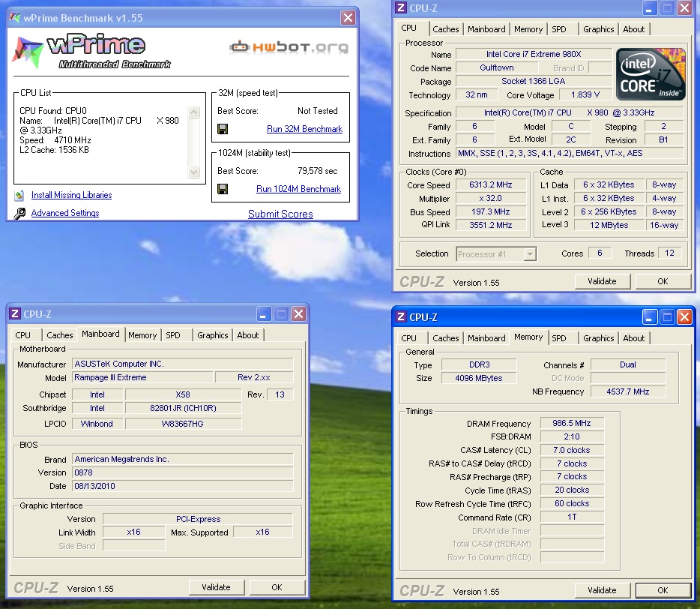
Task: Click the floppy disk icon beside Run 32M Benchmark
Action: [223, 129]
